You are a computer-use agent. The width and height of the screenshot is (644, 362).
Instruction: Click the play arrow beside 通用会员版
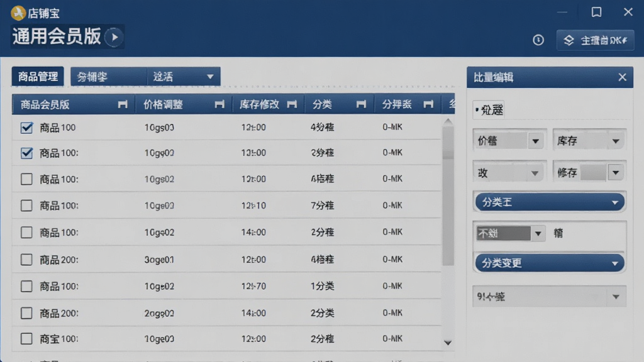point(114,37)
